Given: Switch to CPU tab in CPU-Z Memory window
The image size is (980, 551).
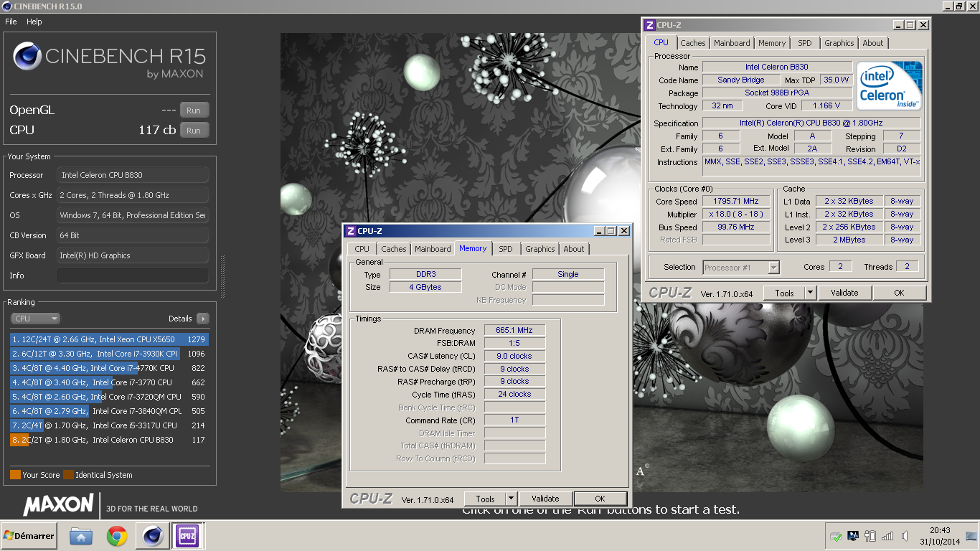Looking at the screenshot, I should (x=362, y=249).
